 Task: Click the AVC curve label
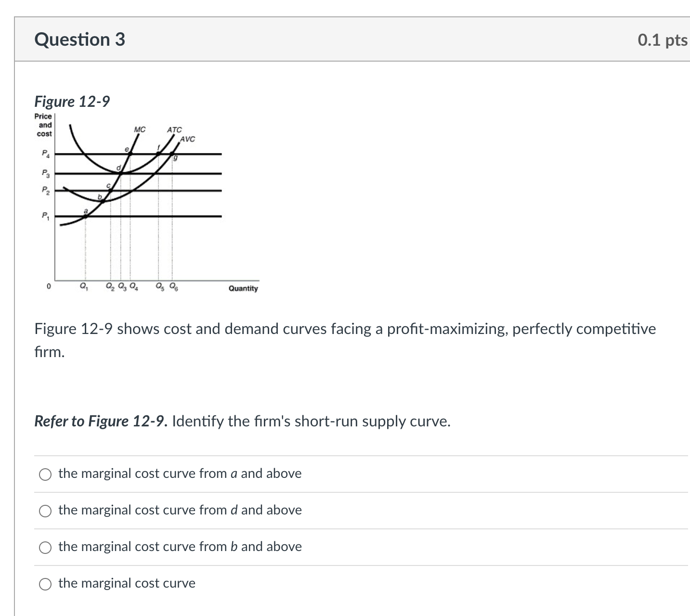188,139
